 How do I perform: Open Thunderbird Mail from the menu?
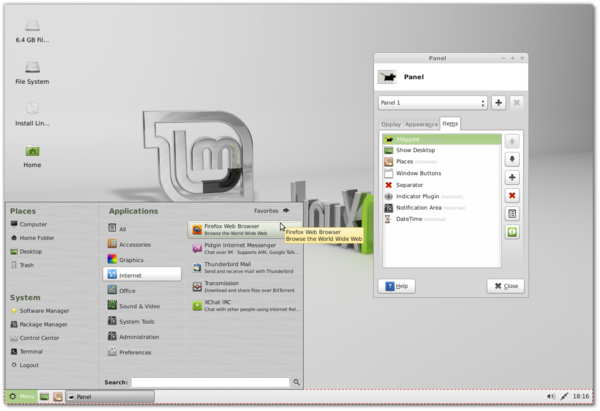point(245,267)
